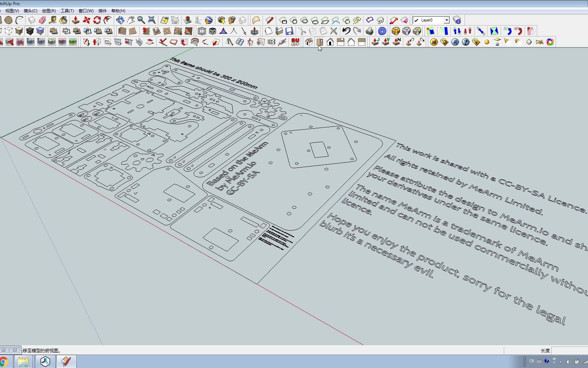This screenshot has height=368, width=588.
Task: Expand layer list dropdown arrow
Action: click(x=447, y=20)
